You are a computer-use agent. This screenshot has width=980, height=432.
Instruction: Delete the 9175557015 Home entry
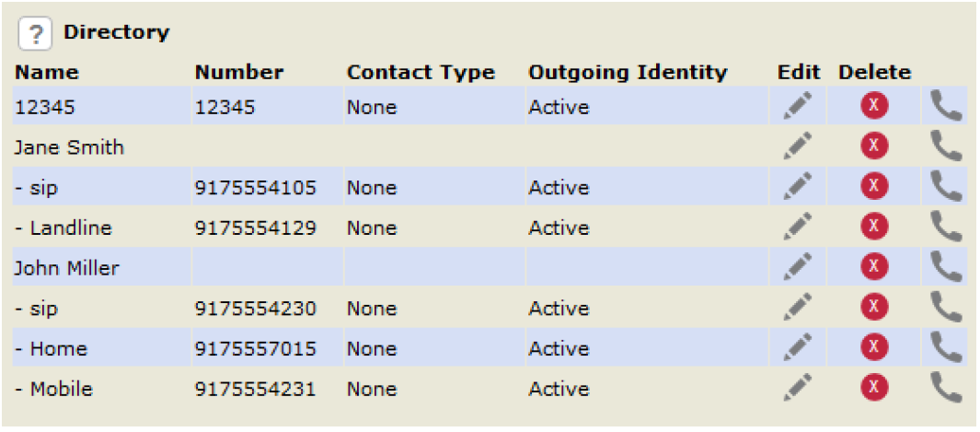coord(874,347)
